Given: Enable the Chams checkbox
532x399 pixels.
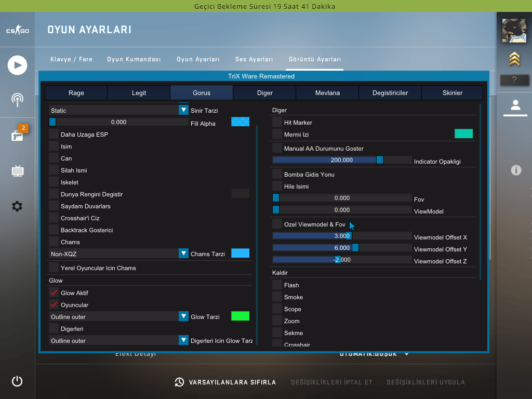Looking at the screenshot, I should (x=54, y=242).
